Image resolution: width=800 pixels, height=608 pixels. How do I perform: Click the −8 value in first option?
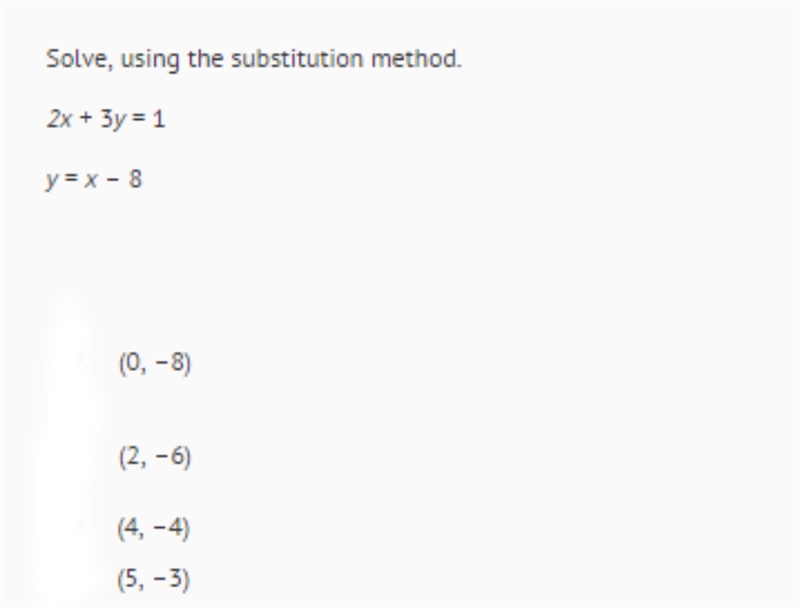[x=169, y=363]
